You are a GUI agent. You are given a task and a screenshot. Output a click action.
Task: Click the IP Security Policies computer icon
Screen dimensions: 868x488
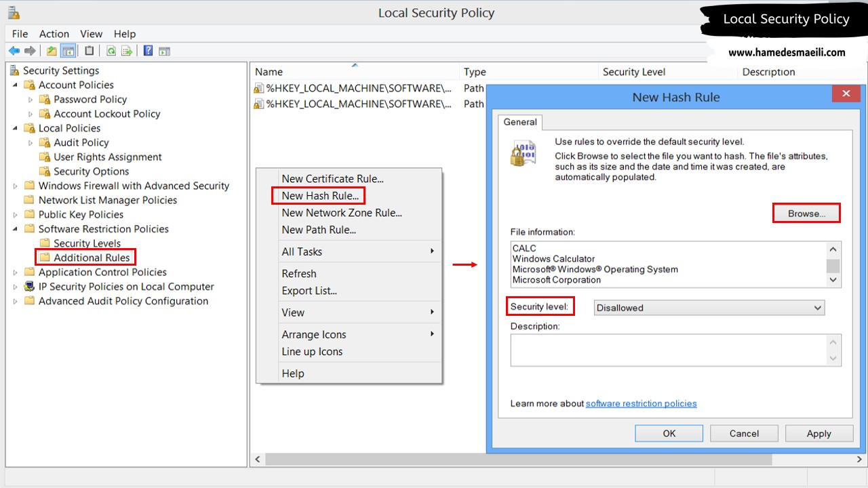pyautogui.click(x=29, y=287)
